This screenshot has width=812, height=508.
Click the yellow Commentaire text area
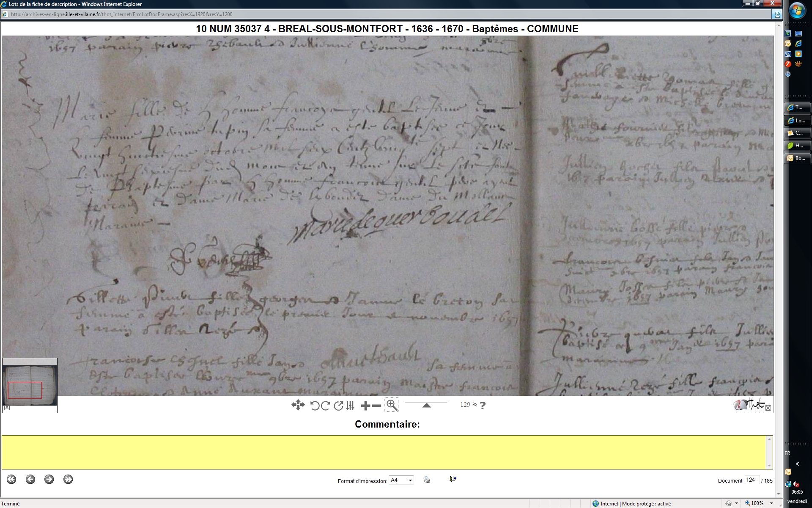click(x=384, y=452)
